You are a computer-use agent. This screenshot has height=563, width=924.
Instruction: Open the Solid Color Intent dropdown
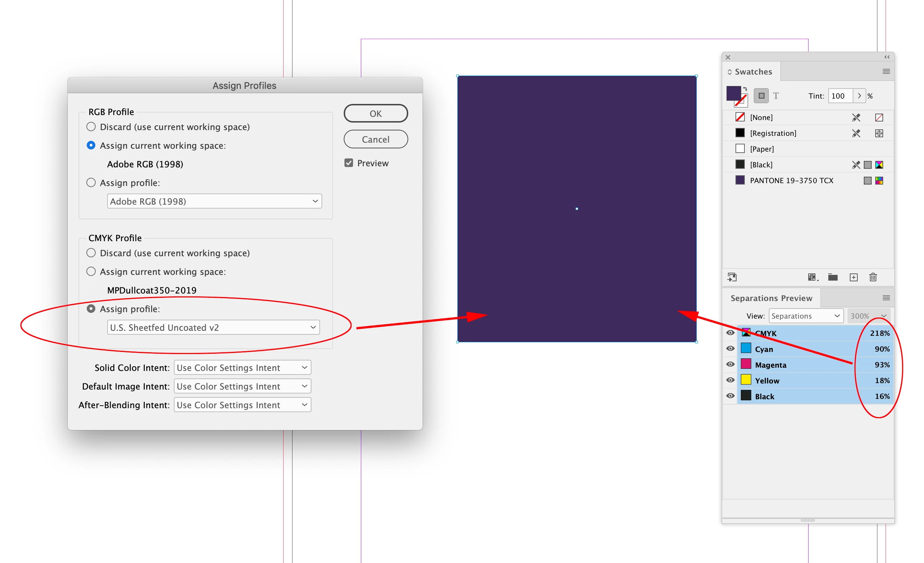pos(242,368)
